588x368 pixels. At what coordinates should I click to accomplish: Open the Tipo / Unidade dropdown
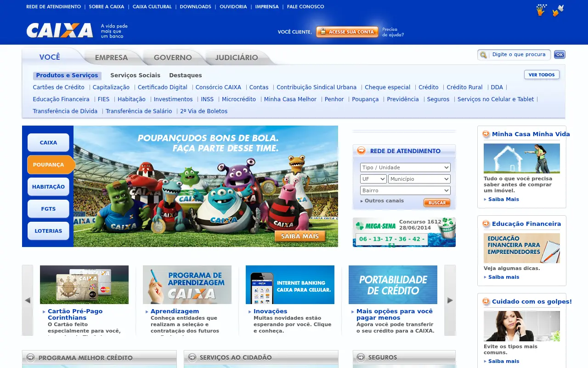405,167
